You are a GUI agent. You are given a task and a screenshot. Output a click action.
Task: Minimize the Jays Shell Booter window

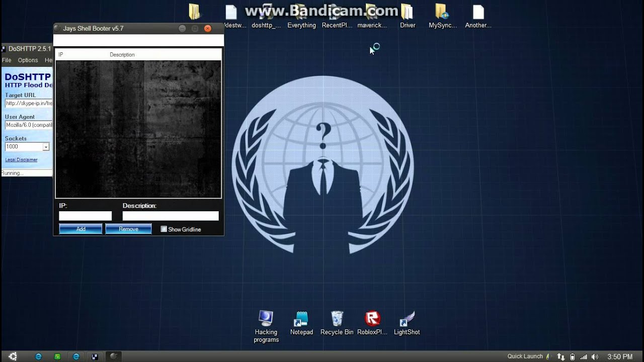click(183, 29)
